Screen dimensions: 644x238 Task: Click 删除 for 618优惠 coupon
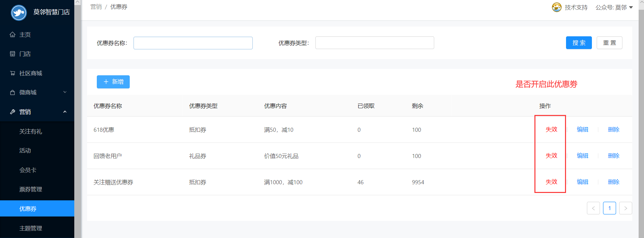pyautogui.click(x=613, y=129)
